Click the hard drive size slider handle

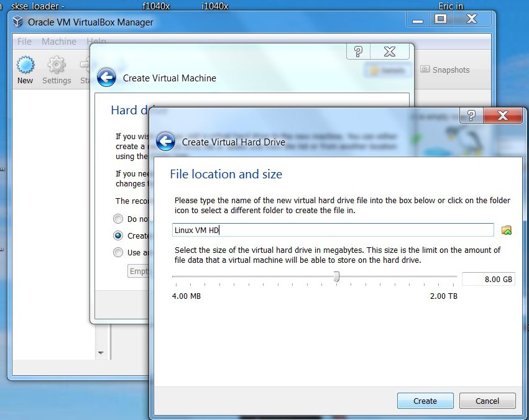coord(336,276)
